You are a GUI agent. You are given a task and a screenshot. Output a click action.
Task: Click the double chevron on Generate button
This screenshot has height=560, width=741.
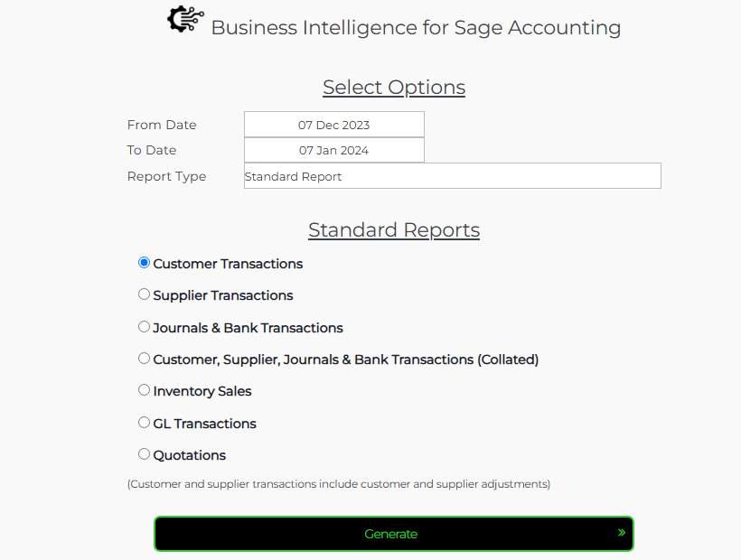point(621,533)
